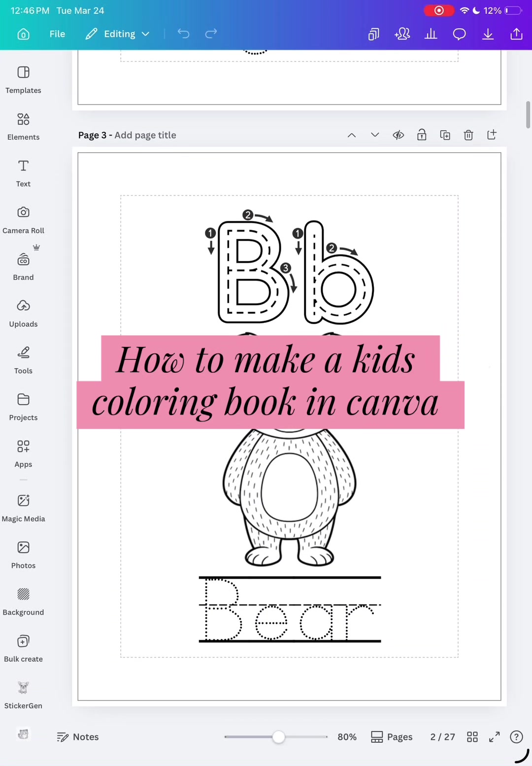Open Camera Roll in sidebar
532x766 pixels.
pyautogui.click(x=23, y=220)
